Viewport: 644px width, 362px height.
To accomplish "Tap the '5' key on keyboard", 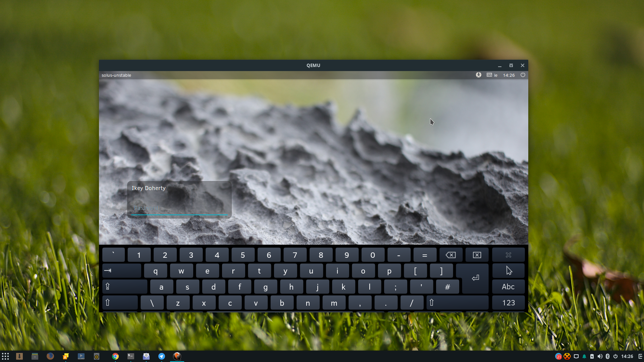I will pyautogui.click(x=243, y=255).
